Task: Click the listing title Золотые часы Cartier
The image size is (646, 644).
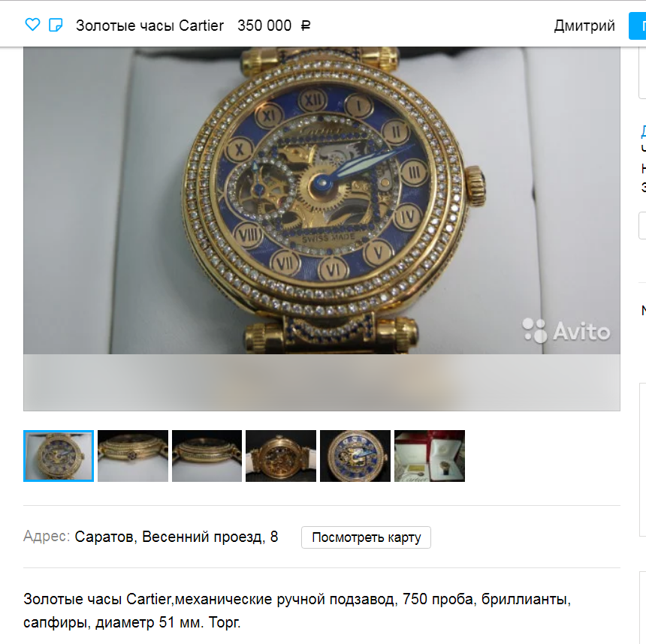Action: coord(149,26)
